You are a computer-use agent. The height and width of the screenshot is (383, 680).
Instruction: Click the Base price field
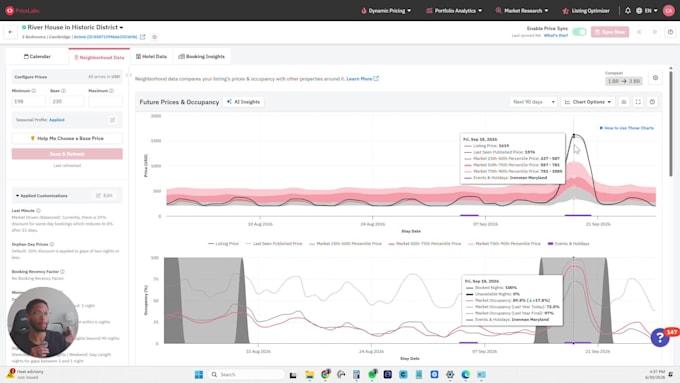coord(67,101)
